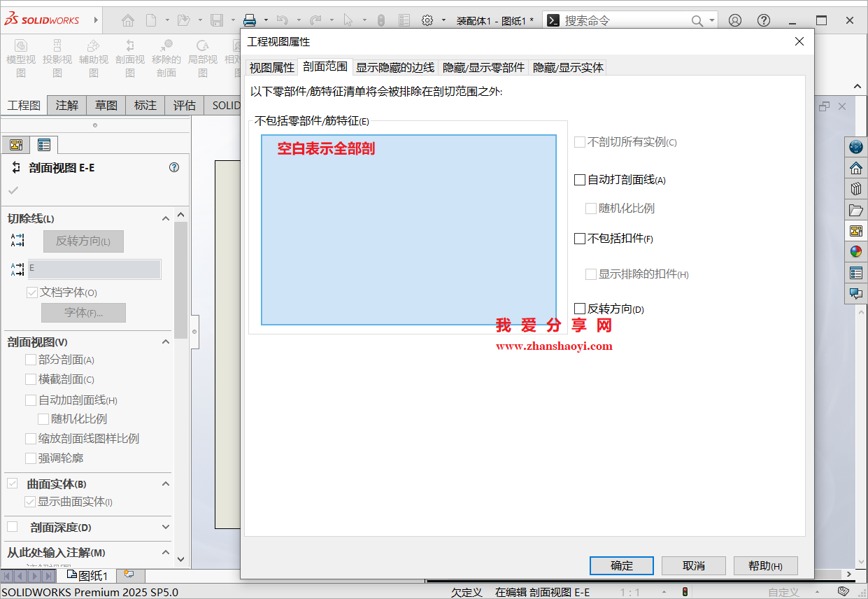Open the 注解 ribbon tab
868x599 pixels.
pyautogui.click(x=67, y=106)
